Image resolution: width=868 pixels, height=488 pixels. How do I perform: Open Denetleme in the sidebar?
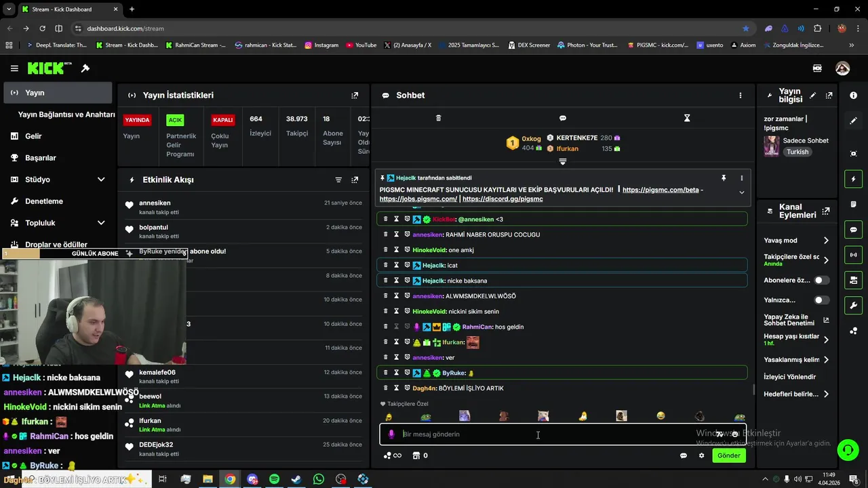pos(57,201)
